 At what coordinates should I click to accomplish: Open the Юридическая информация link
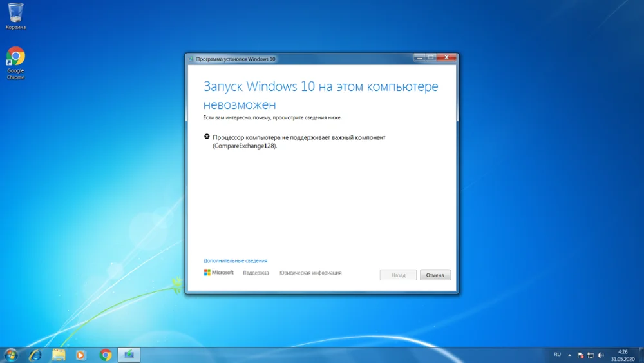310,273
